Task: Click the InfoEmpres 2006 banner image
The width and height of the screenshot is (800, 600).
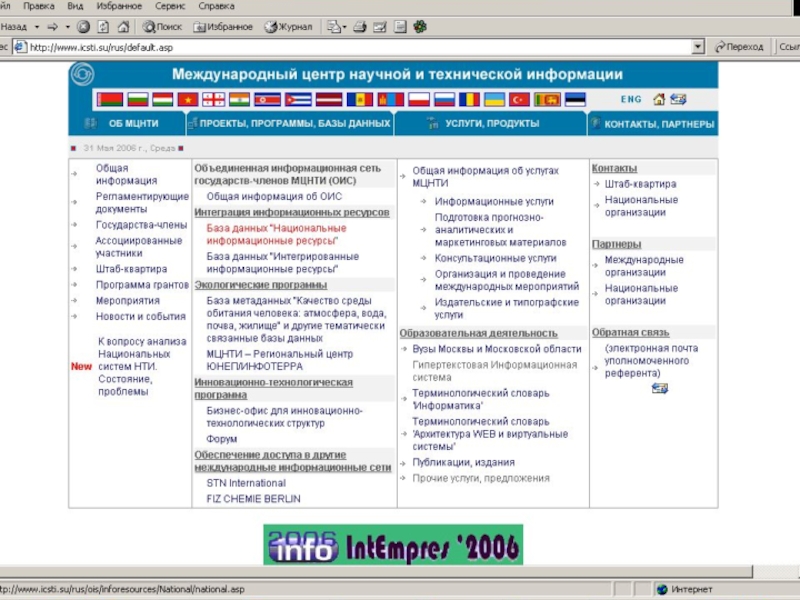Action: (393, 545)
